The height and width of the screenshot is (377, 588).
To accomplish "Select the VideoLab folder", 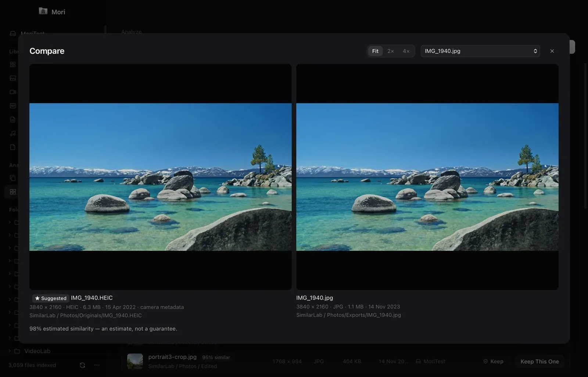I will (x=37, y=351).
